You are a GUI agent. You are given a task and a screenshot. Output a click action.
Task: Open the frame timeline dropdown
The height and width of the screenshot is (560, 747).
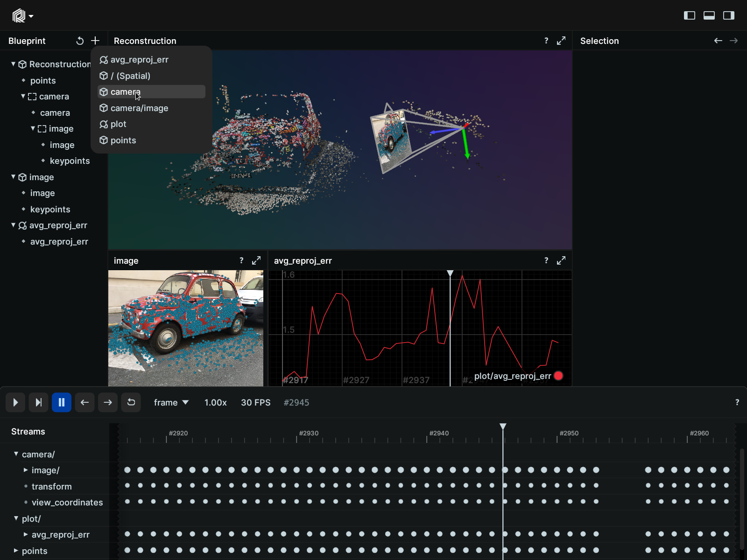[x=171, y=402]
